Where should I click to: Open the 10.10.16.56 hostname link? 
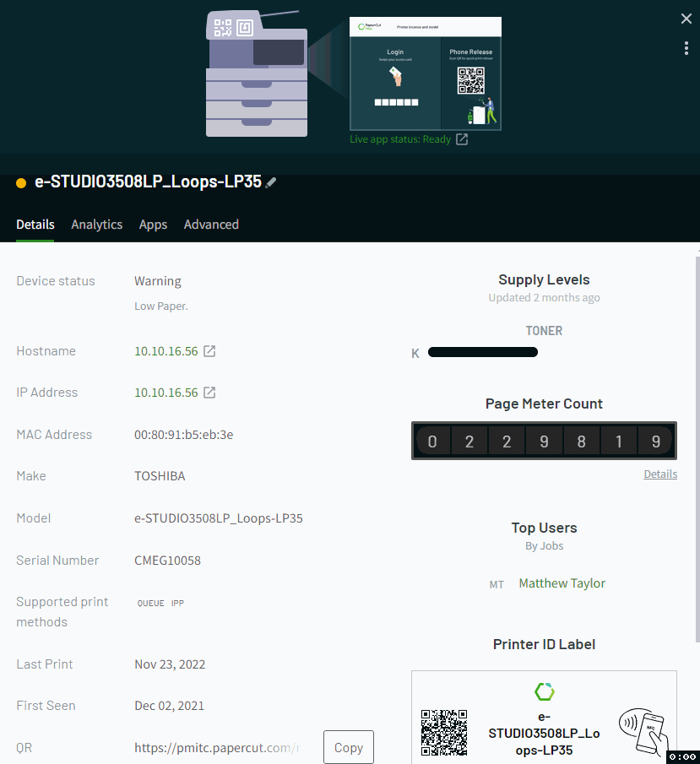click(x=166, y=350)
